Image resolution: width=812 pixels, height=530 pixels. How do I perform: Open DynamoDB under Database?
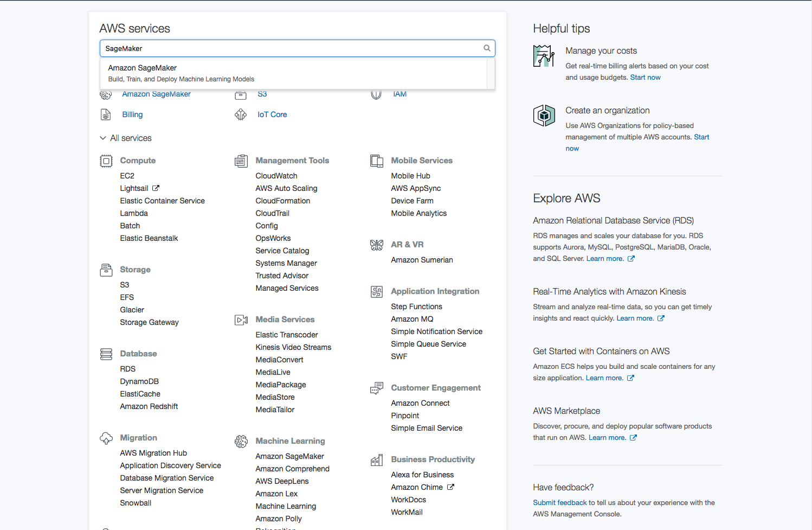pyautogui.click(x=139, y=381)
